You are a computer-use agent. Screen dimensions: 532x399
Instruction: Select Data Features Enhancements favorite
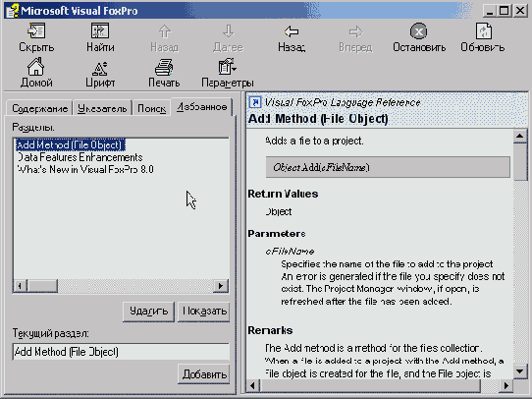[80, 157]
